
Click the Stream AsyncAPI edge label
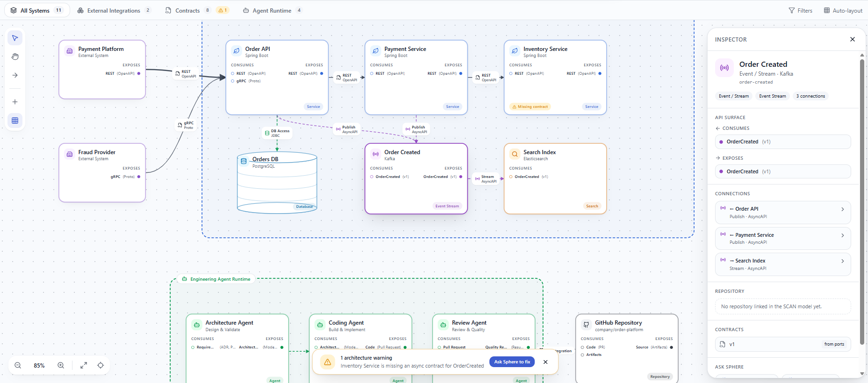click(486, 179)
